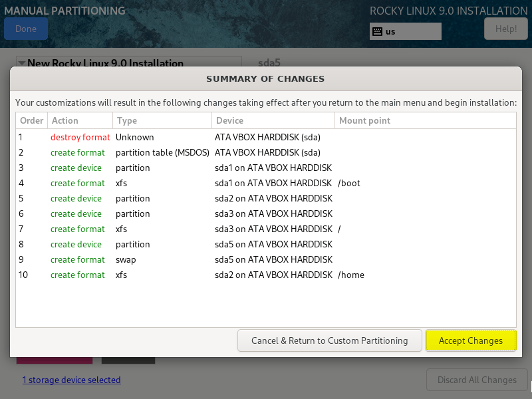The height and width of the screenshot is (399, 532).
Task: Click the Done button
Action: tap(26, 29)
